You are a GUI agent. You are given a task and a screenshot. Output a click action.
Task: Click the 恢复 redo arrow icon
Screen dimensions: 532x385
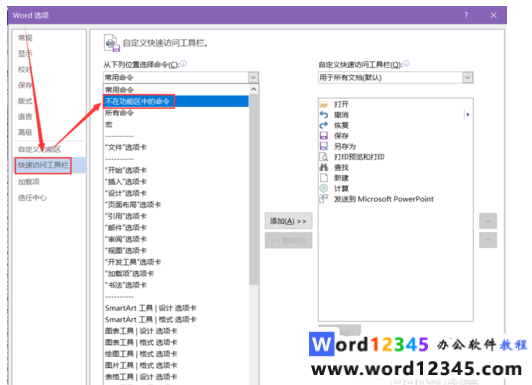[324, 125]
